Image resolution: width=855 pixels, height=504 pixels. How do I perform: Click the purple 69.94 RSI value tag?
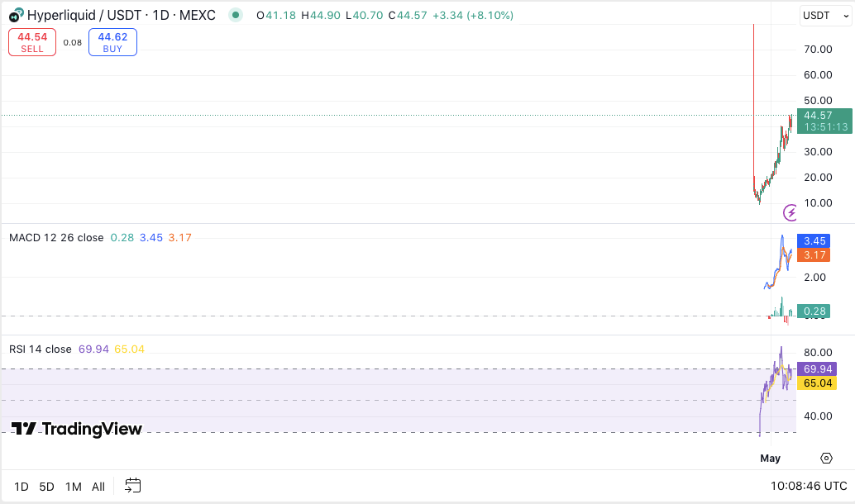[x=817, y=368]
